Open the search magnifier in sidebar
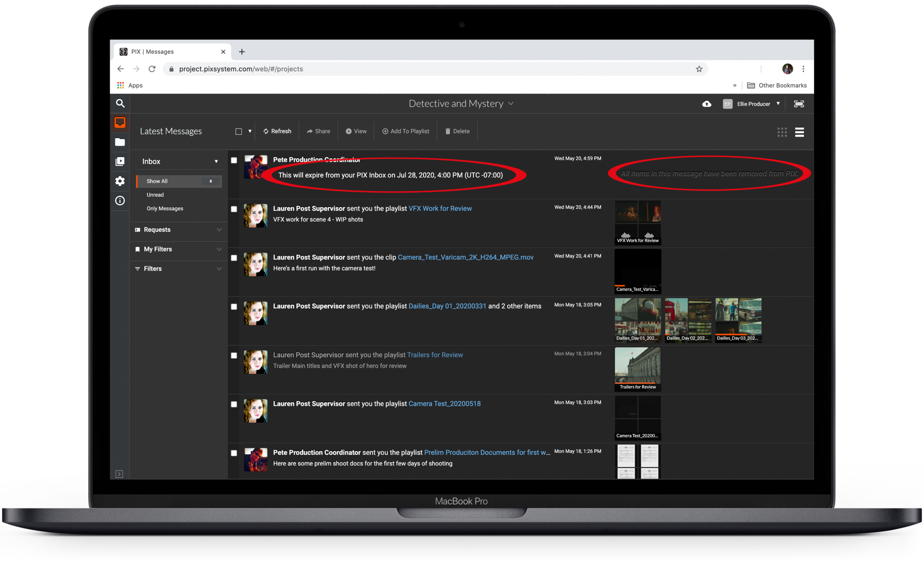924x561 pixels. (120, 104)
